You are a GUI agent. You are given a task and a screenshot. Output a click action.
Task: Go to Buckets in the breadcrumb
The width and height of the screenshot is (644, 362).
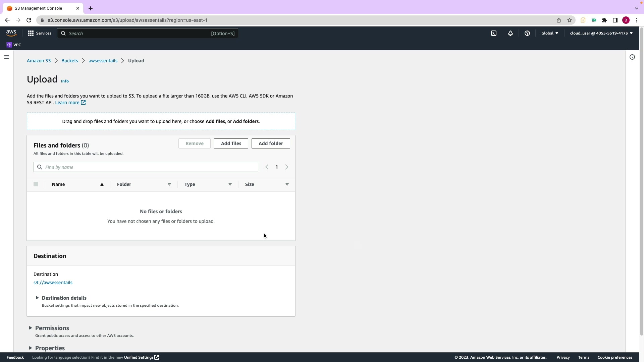(x=69, y=61)
